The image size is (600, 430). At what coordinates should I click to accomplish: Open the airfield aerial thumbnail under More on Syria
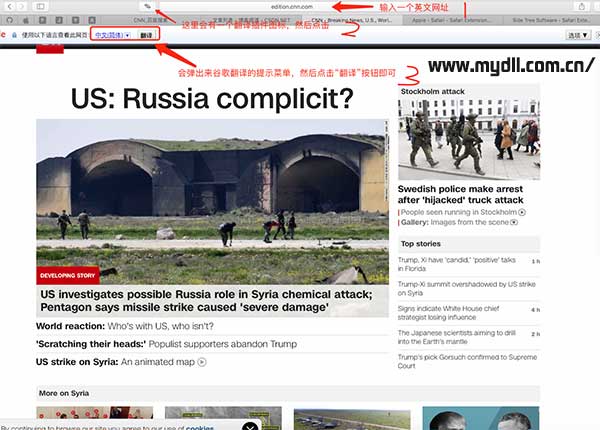click(x=352, y=419)
